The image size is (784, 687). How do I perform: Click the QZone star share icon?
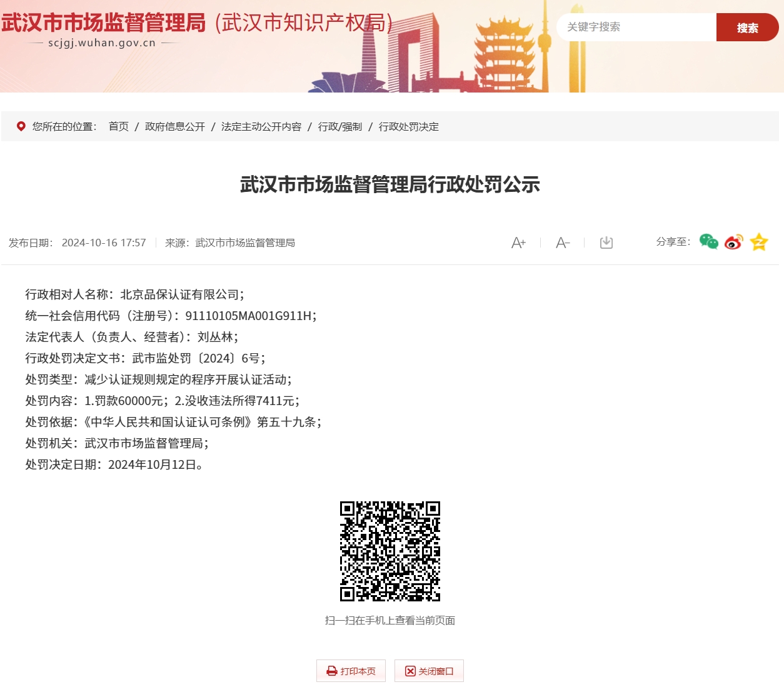coord(759,242)
